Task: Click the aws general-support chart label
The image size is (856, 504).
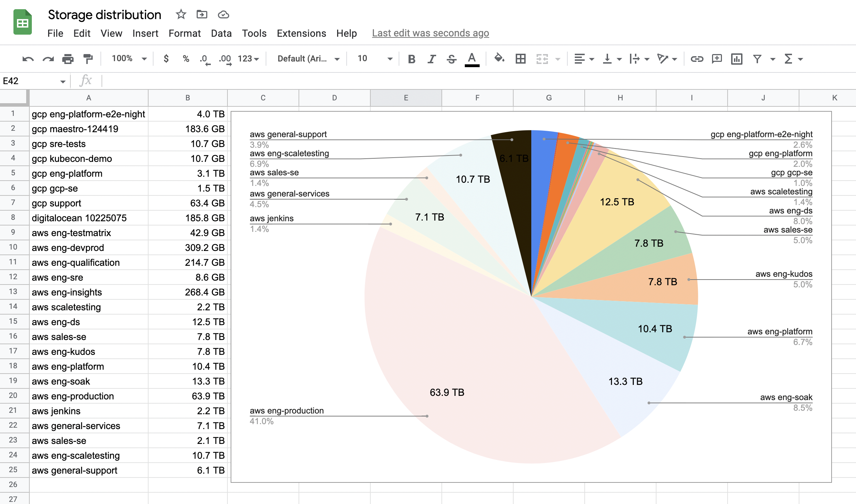Action: click(x=288, y=134)
